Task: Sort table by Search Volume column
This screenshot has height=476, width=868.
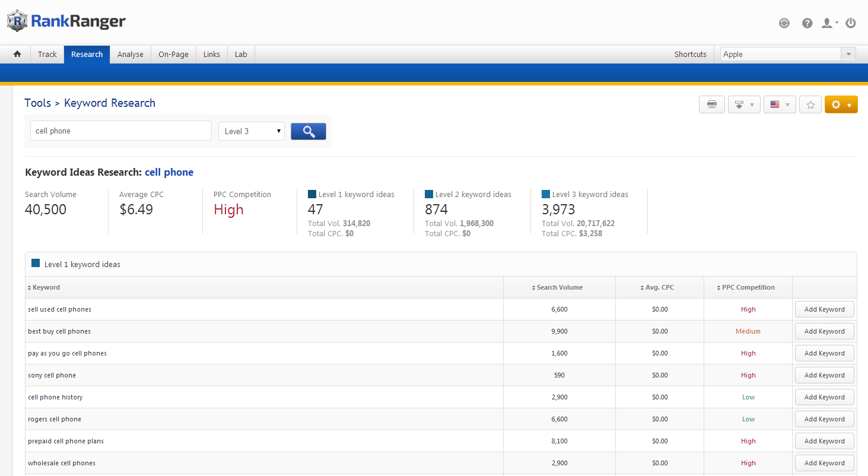Action: click(559, 287)
